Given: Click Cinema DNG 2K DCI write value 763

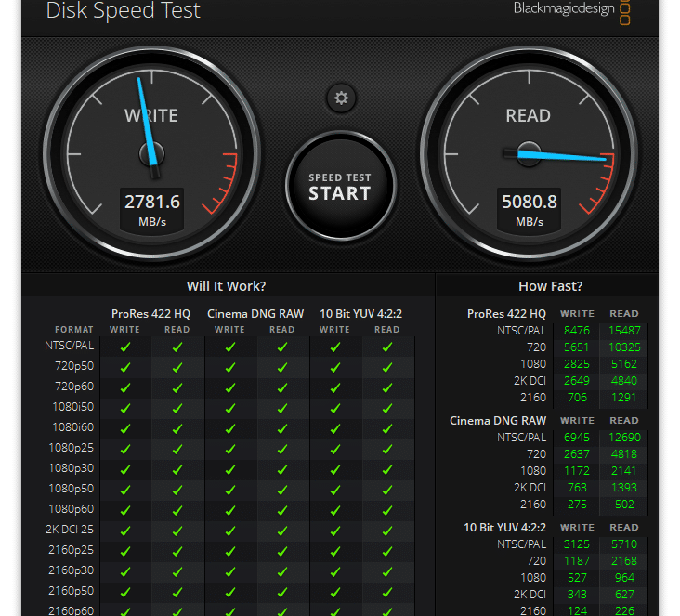Looking at the screenshot, I should [577, 488].
